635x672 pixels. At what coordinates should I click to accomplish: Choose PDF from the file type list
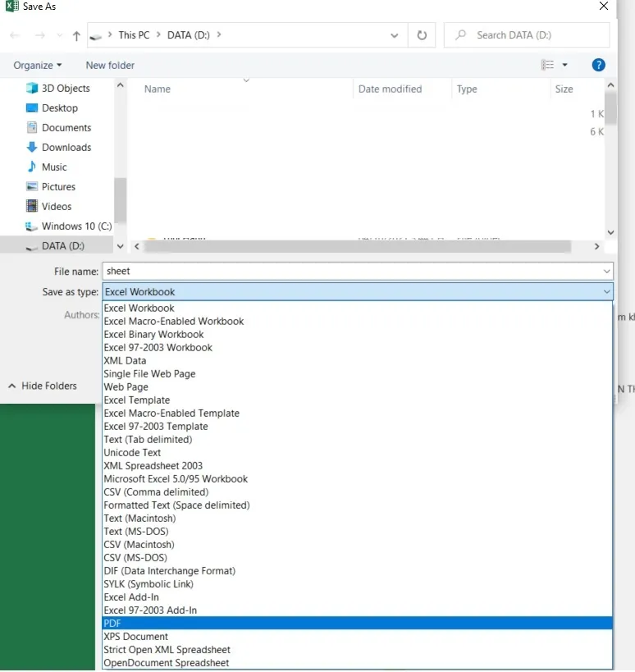pyautogui.click(x=112, y=624)
